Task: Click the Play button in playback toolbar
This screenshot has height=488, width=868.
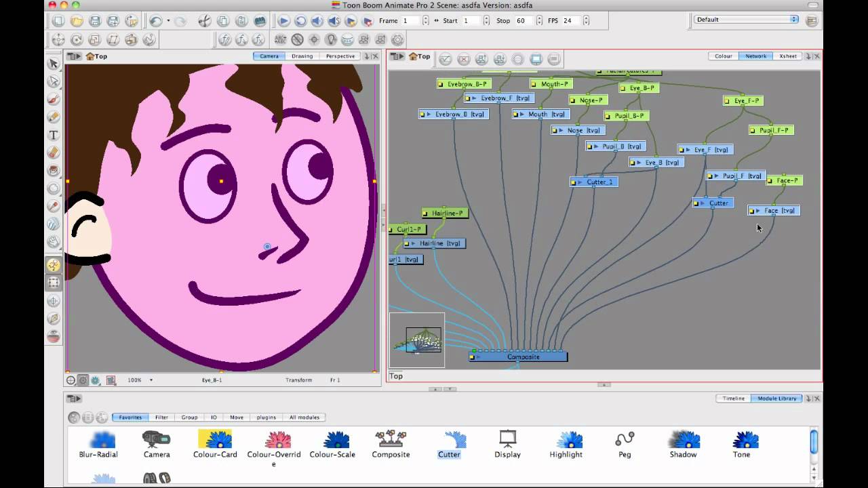Action: pos(284,21)
